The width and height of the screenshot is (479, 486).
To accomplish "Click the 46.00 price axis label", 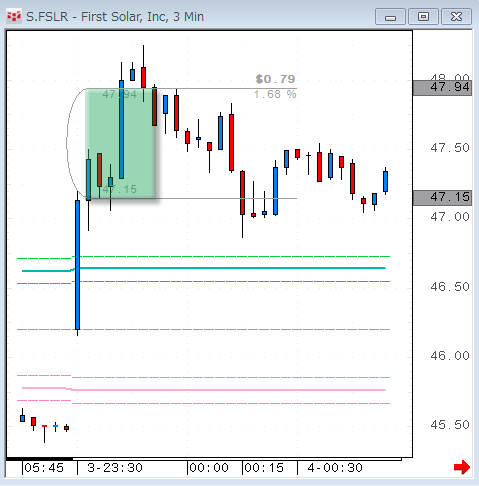I will [450, 356].
